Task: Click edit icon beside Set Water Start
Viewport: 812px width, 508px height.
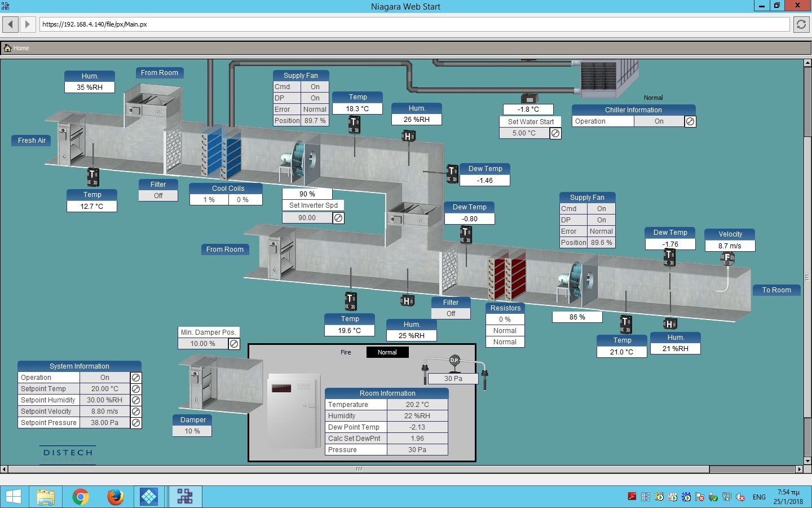Action: click(x=555, y=133)
